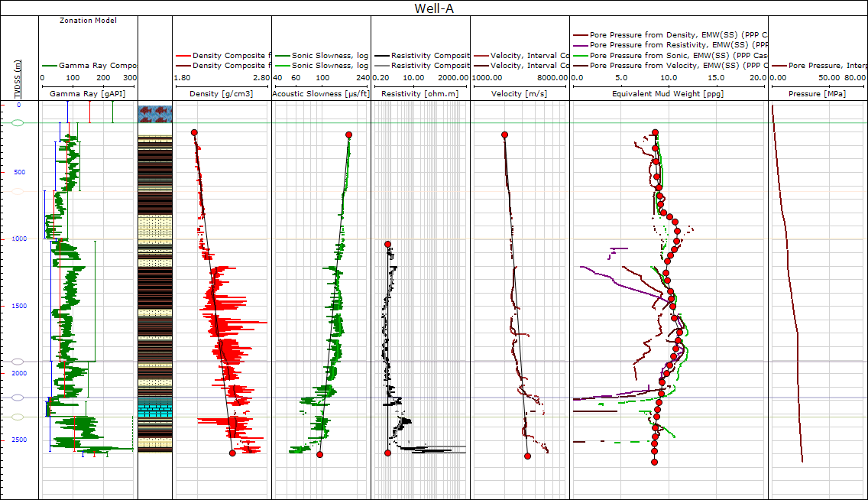Click the Zonation Model track header
This screenshot has width=868, height=500.
tap(88, 21)
